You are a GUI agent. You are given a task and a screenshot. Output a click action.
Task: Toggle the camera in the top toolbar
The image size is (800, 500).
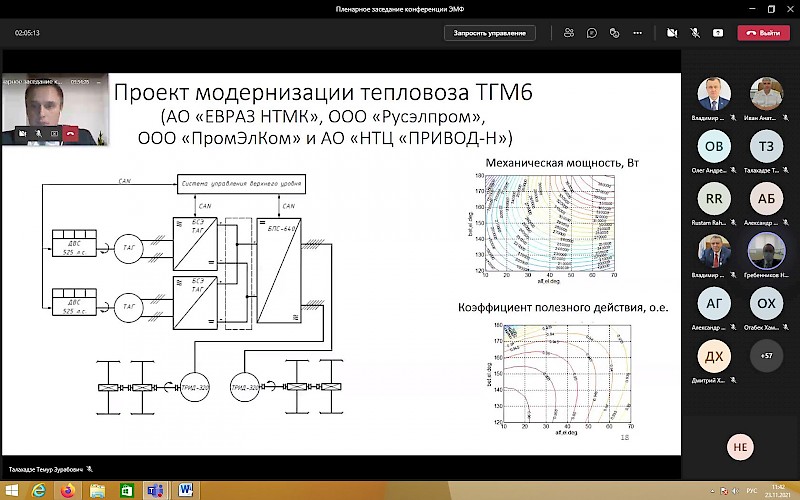[x=669, y=33]
